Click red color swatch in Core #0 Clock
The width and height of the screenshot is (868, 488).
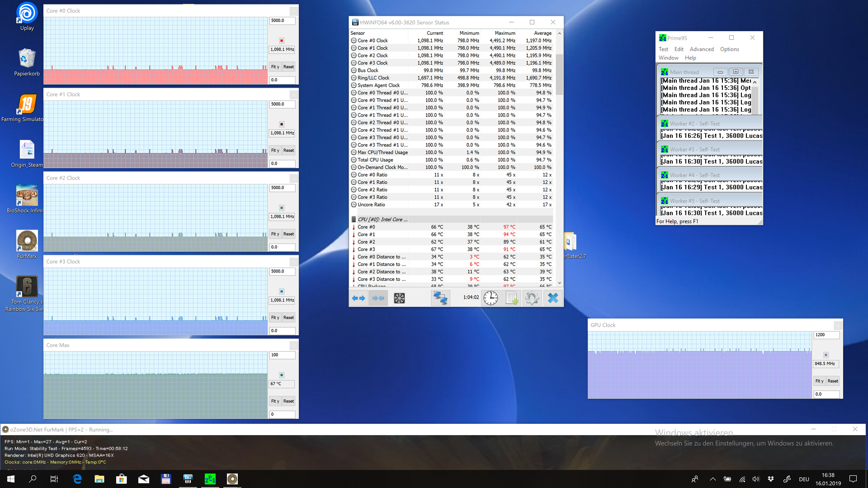(282, 41)
